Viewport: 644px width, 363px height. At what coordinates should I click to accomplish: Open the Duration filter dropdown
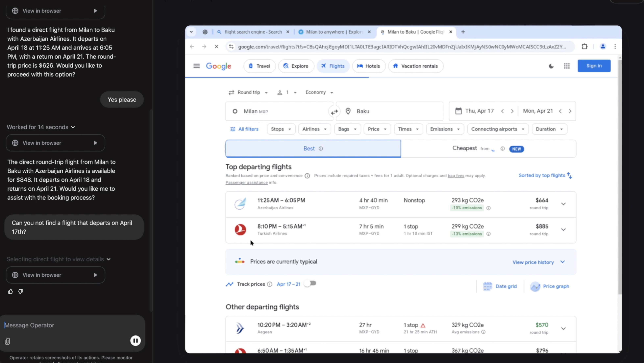coord(549,129)
